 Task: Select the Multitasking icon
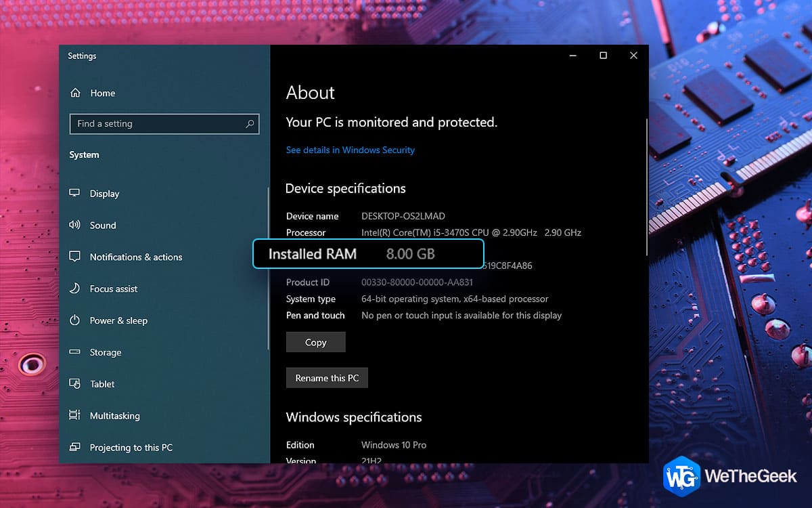[x=75, y=416]
